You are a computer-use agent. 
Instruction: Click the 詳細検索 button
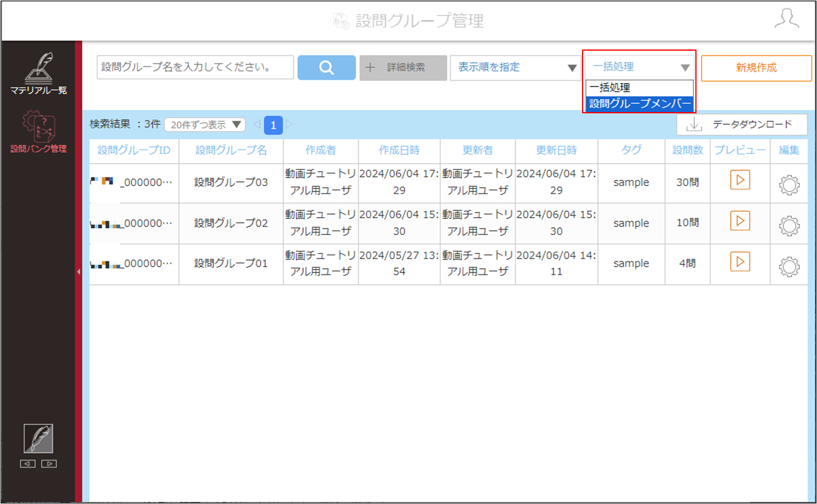tap(403, 67)
